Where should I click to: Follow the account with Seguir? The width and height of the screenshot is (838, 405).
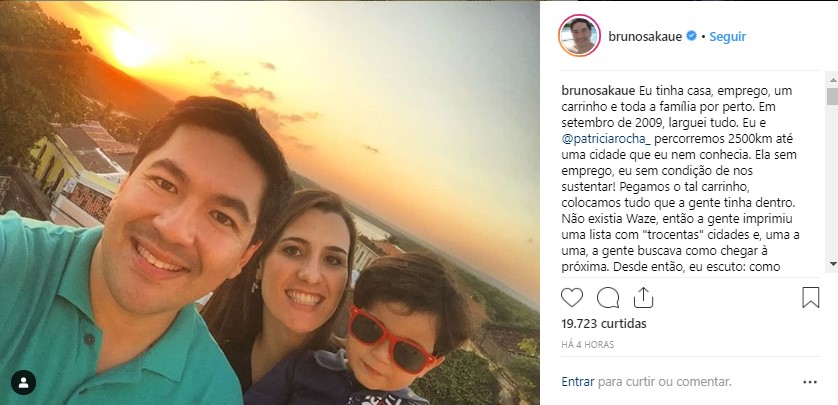click(727, 36)
